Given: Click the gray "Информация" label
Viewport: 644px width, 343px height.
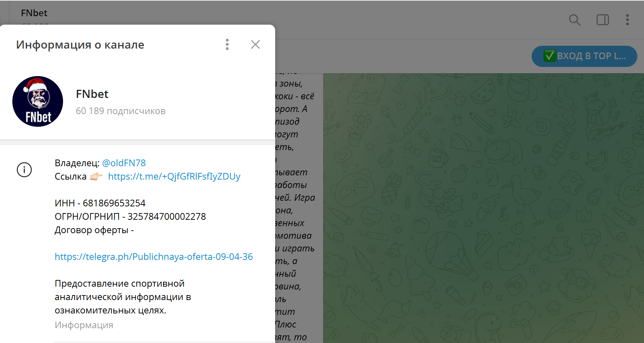Looking at the screenshot, I should coord(84,325).
